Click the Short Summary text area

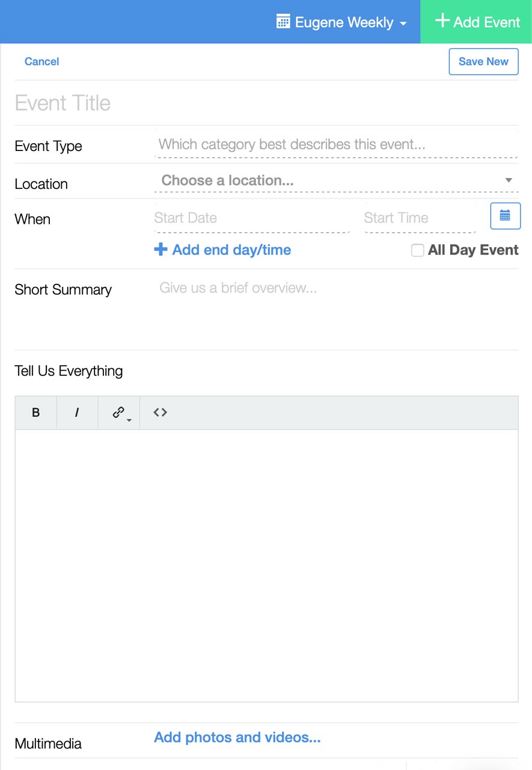point(336,308)
